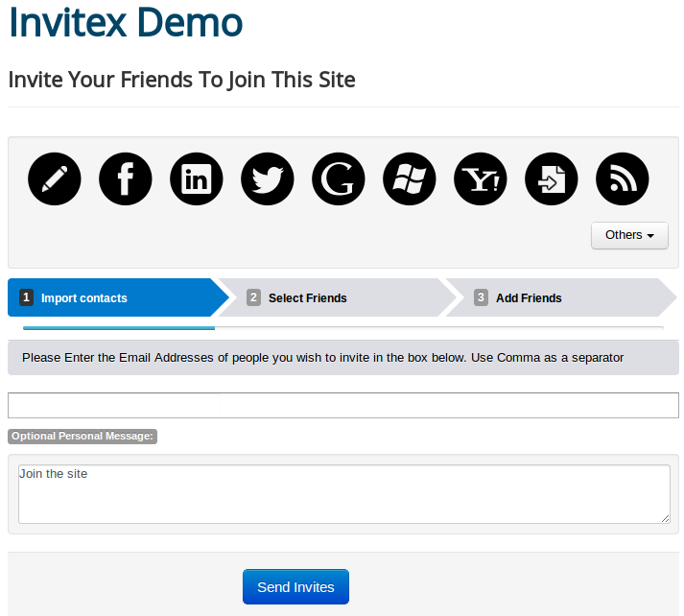This screenshot has width=684, height=616.
Task: Focus the email addresses input box
Action: [x=342, y=405]
